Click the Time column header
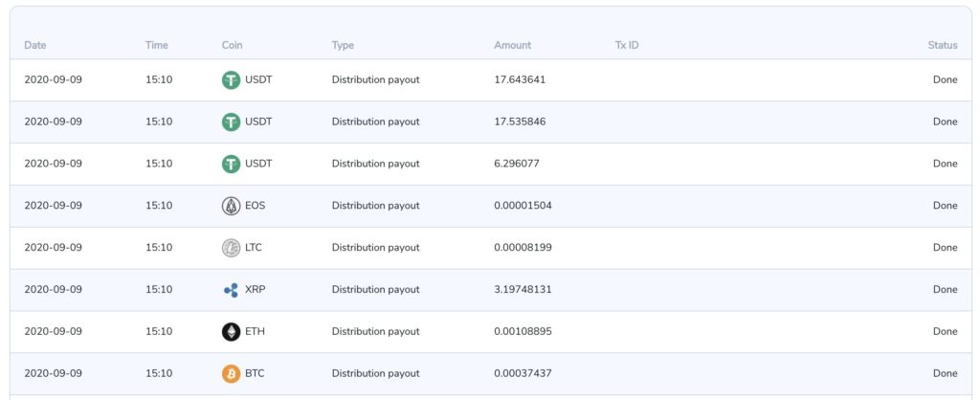Image resolution: width=980 pixels, height=400 pixels. tap(156, 45)
